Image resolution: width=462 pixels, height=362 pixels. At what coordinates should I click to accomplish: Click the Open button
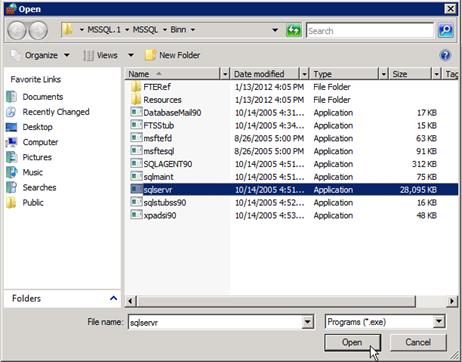coord(352,342)
